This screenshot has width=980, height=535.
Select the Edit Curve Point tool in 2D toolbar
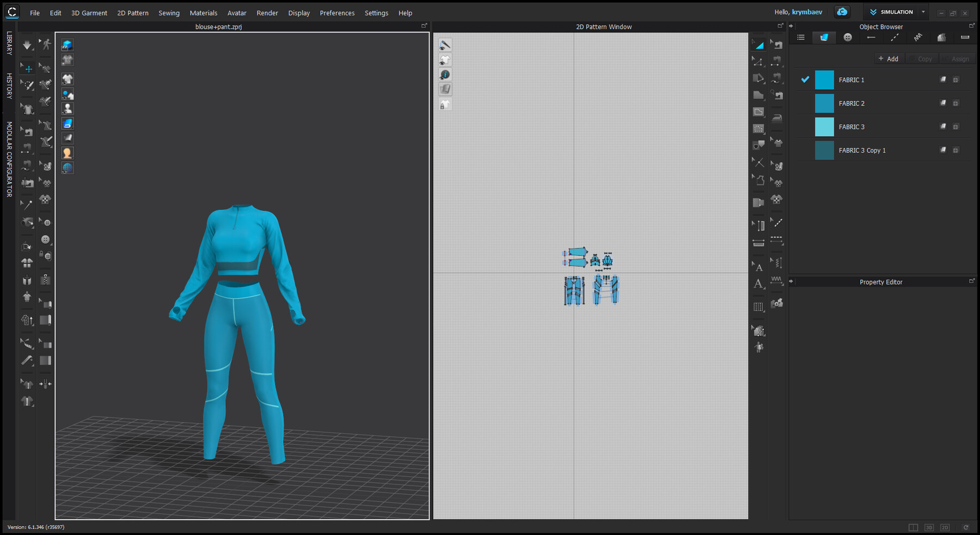(x=758, y=62)
